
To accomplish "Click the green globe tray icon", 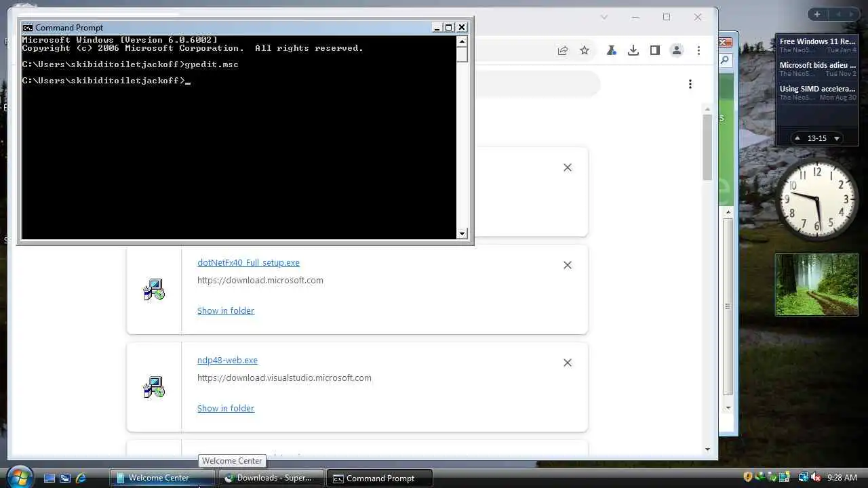I will pos(761,477).
